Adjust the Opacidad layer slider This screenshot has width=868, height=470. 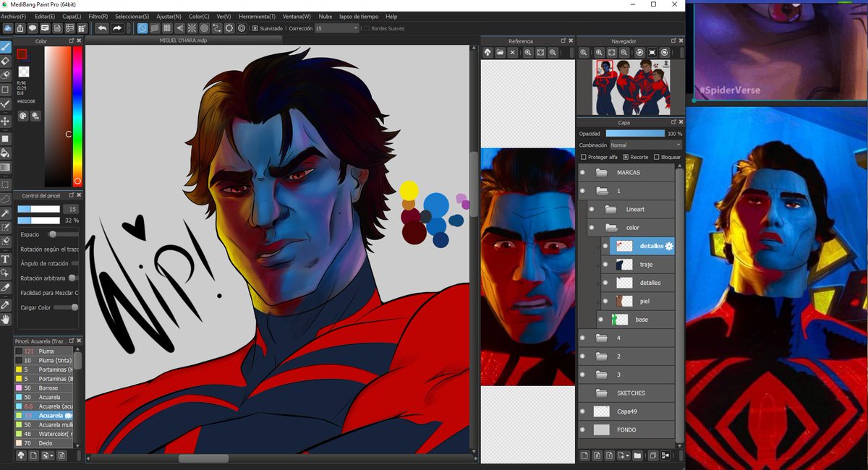pyautogui.click(x=635, y=134)
